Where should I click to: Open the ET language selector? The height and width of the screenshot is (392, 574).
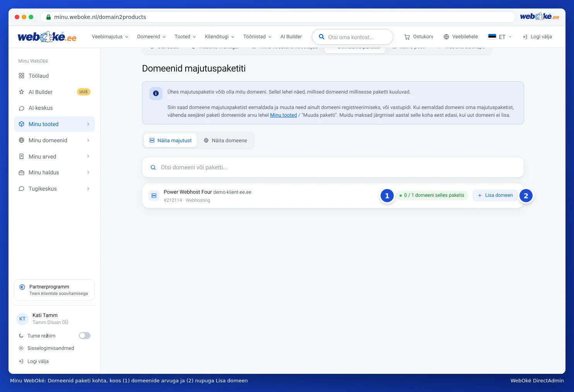coord(500,37)
